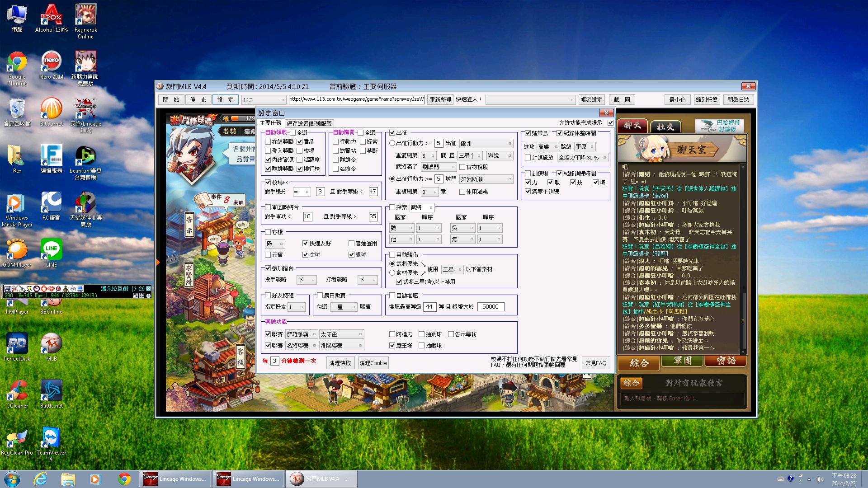The height and width of the screenshot is (488, 868).
Task: Switch to 主要任務 tab
Action: pos(270,123)
